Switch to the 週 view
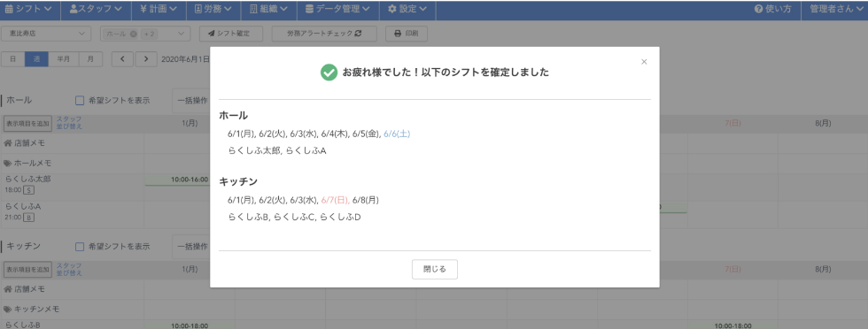This screenshot has width=868, height=329. pyautogui.click(x=36, y=59)
